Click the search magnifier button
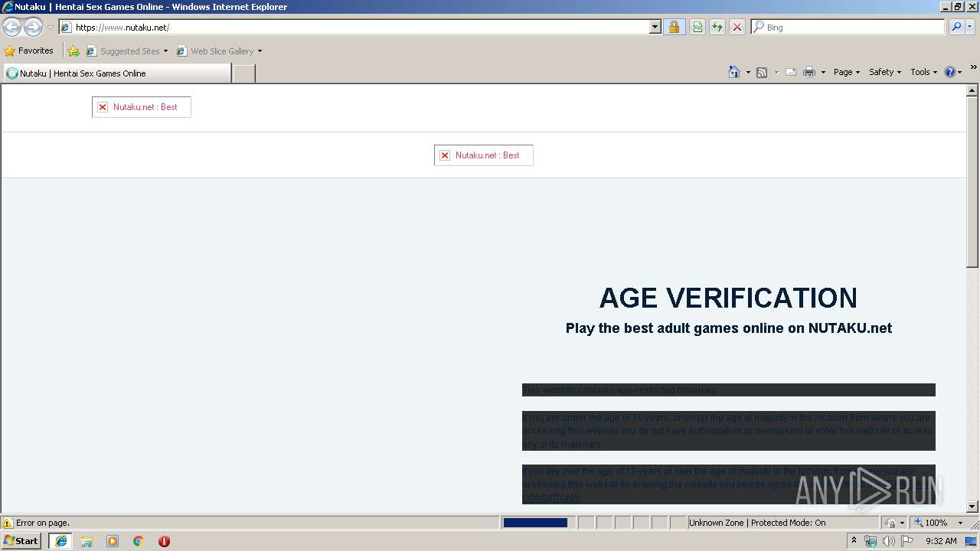Viewport: 980px width, 551px height. click(x=956, y=28)
